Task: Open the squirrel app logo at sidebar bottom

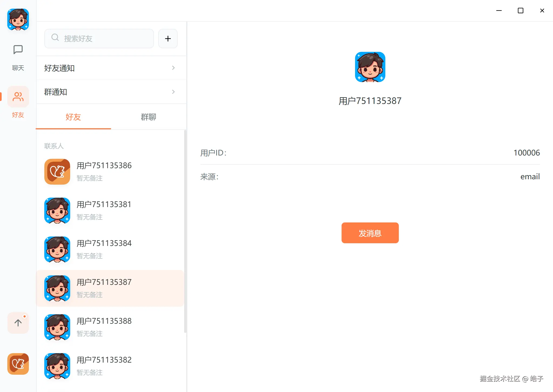Action: [x=18, y=364]
